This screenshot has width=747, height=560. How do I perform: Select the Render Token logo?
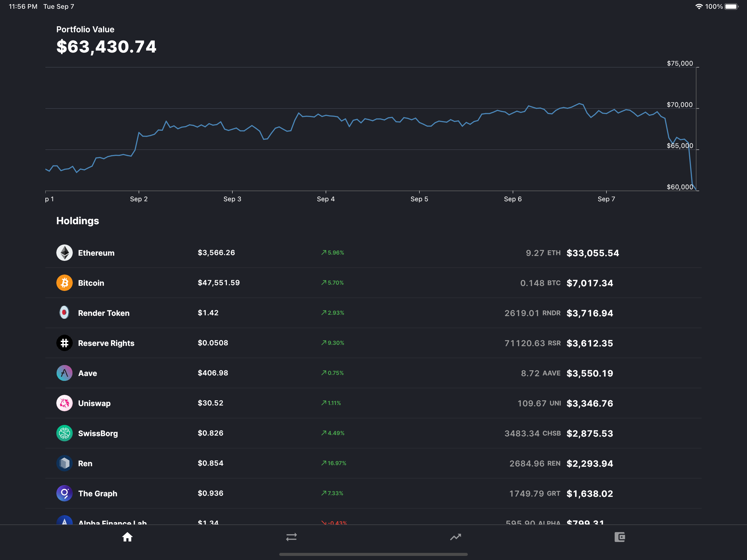pyautogui.click(x=64, y=313)
